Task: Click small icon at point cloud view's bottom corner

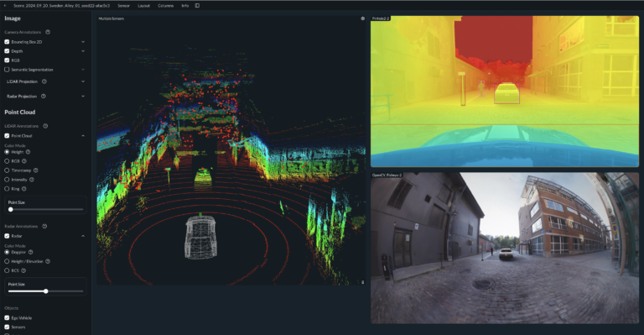Action: [362, 282]
